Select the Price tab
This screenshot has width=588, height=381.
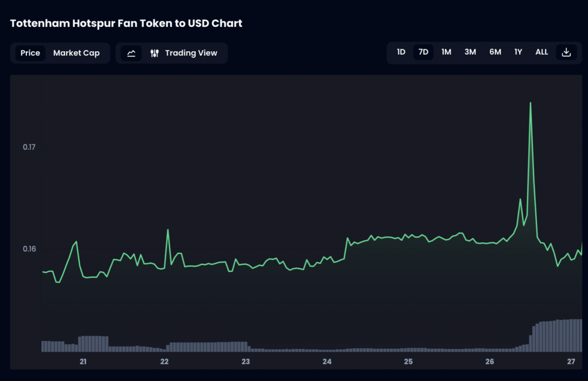(30, 53)
